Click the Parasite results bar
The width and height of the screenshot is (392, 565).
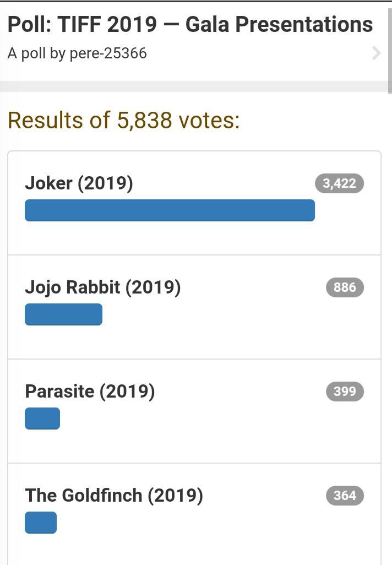pyautogui.click(x=42, y=419)
